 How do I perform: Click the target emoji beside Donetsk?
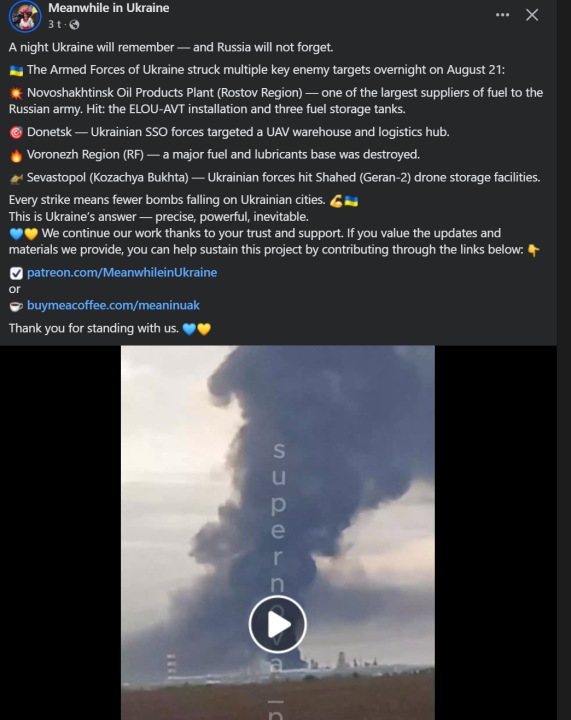16,133
